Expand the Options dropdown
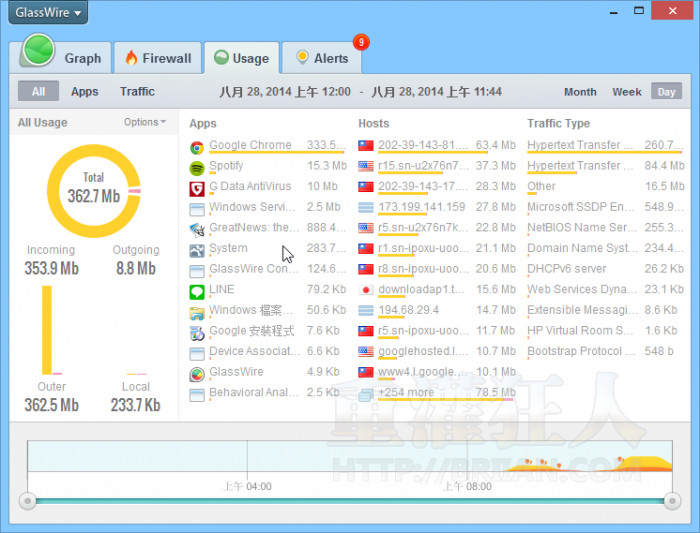 click(x=145, y=122)
